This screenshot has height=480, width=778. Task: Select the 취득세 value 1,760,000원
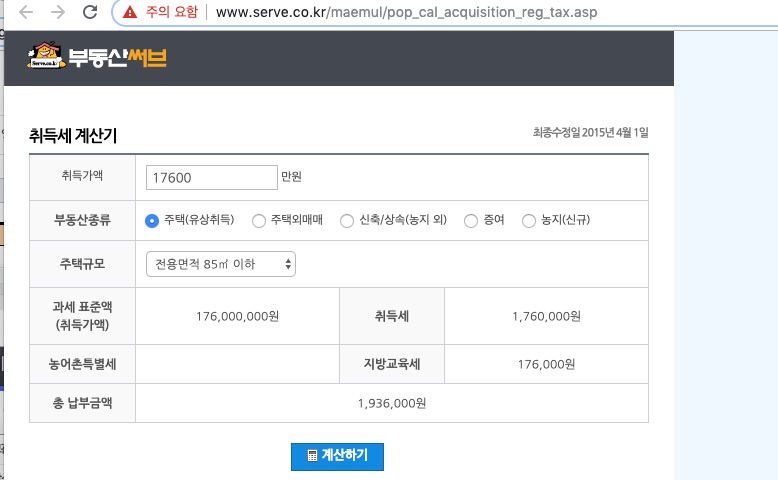pyautogui.click(x=546, y=316)
